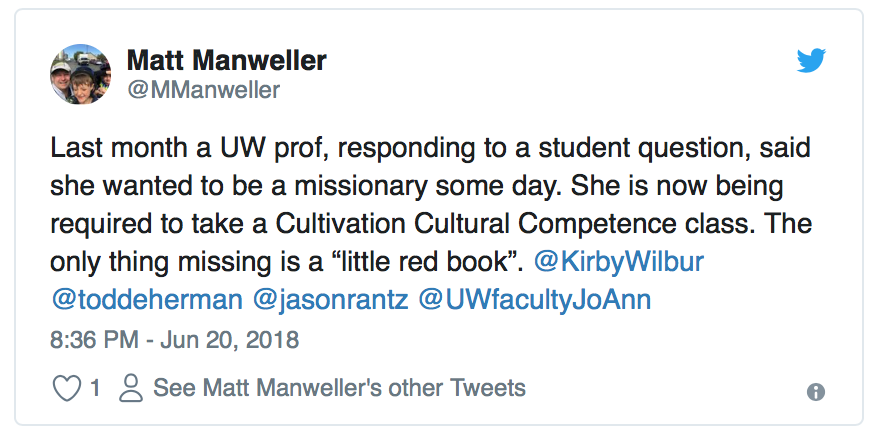
Task: Click the Twitter bird logo
Action: [x=811, y=60]
